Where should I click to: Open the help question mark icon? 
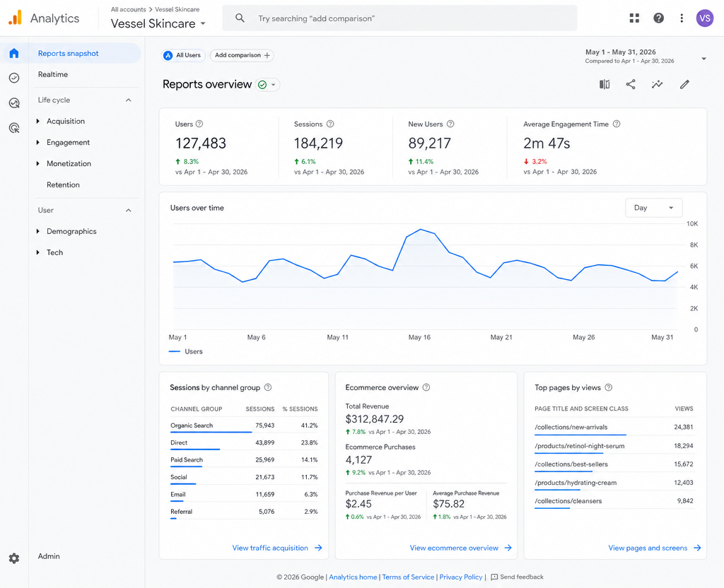(658, 18)
